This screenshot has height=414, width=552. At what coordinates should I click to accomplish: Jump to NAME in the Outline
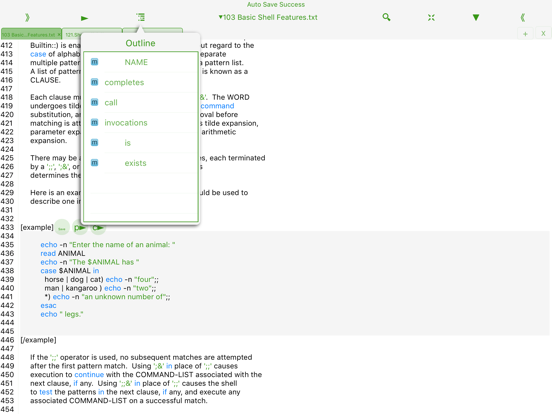point(141,62)
